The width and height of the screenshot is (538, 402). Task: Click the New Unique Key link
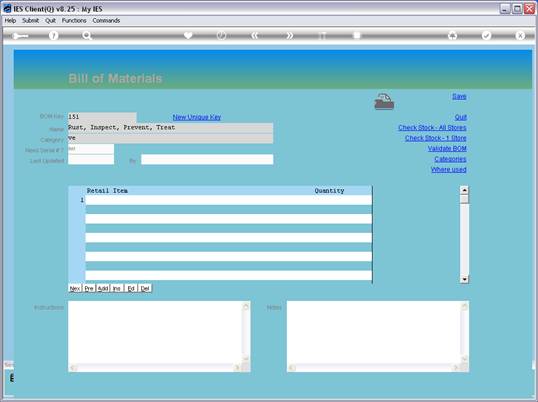point(197,117)
